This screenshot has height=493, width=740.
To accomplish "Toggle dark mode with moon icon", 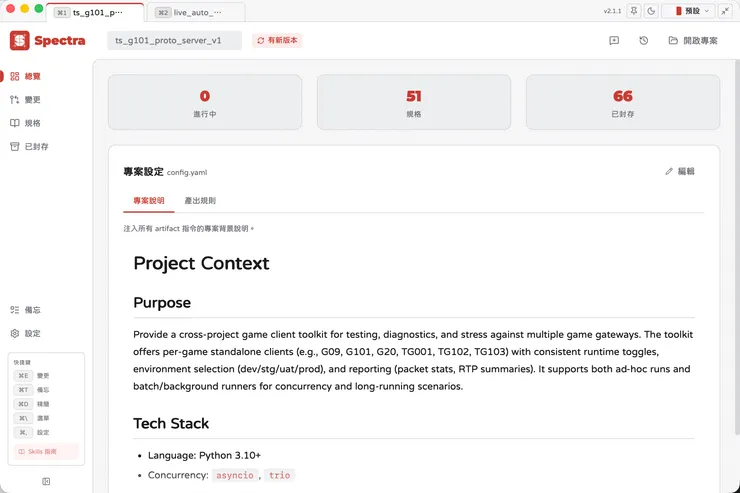I will click(651, 11).
